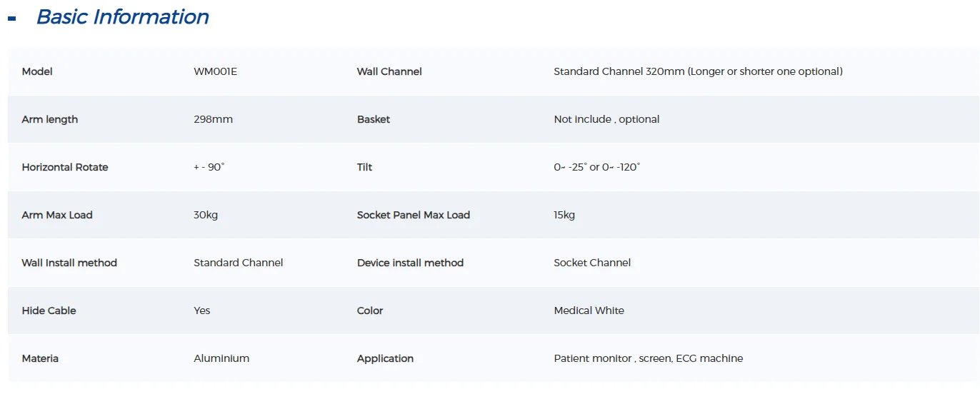Select the WM001E model value
Image resolution: width=980 pixels, height=399 pixels.
tap(215, 71)
